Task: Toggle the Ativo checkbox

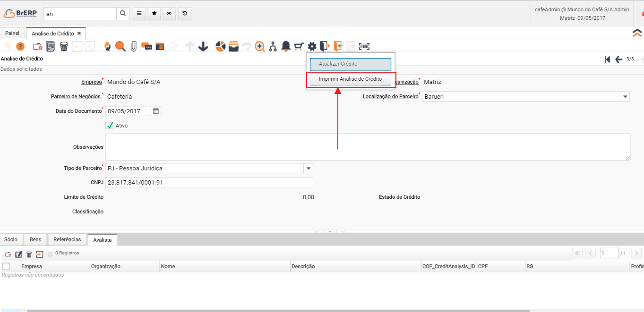Action: [110, 126]
